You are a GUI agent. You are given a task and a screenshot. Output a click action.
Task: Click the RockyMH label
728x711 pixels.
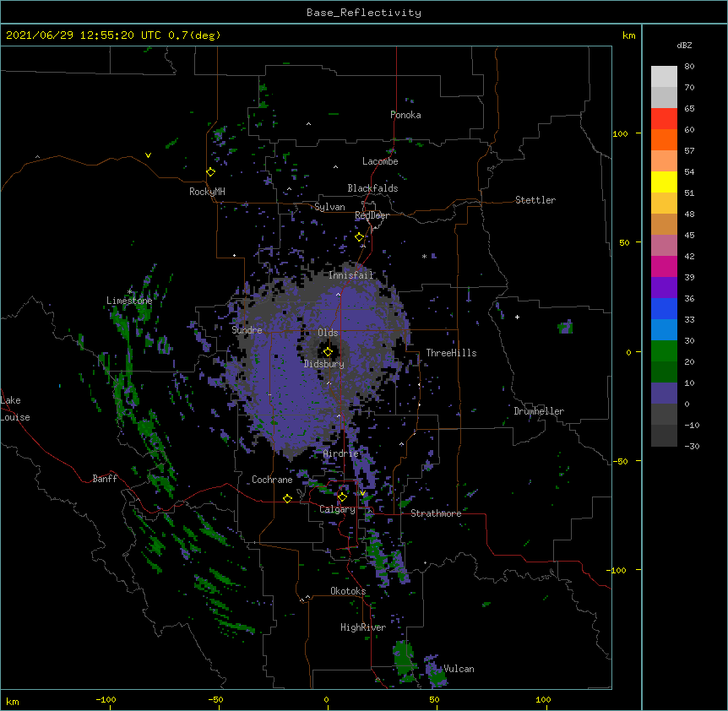click(207, 192)
